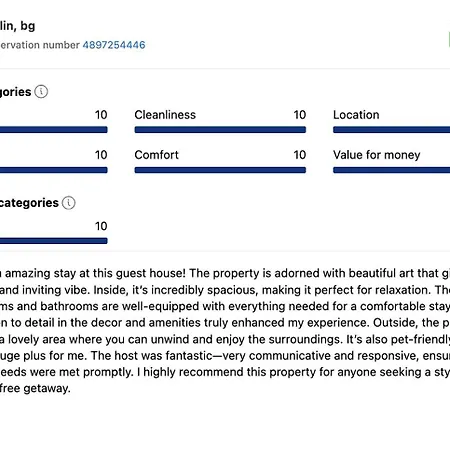Click the Comfort score value 10

pyautogui.click(x=300, y=155)
